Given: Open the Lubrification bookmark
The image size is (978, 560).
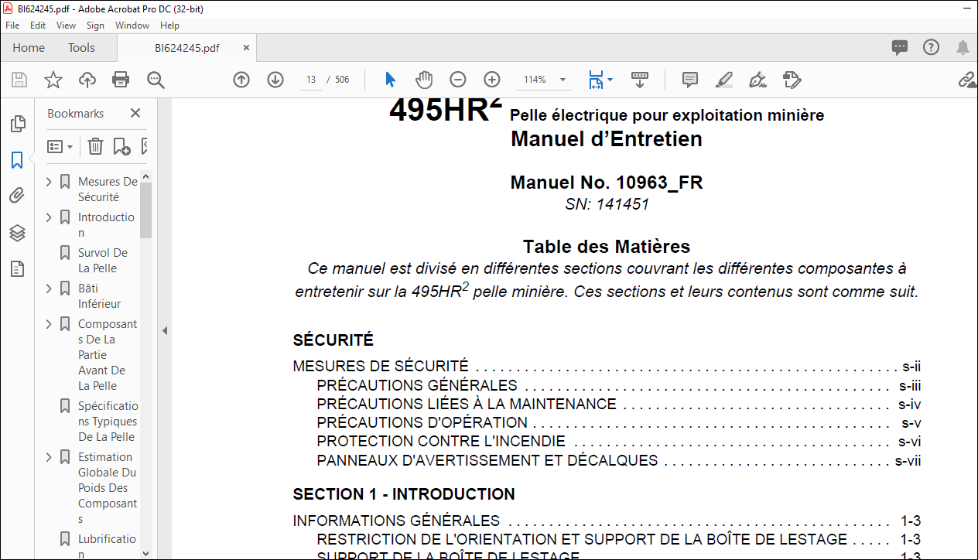Looking at the screenshot, I should tap(107, 546).
